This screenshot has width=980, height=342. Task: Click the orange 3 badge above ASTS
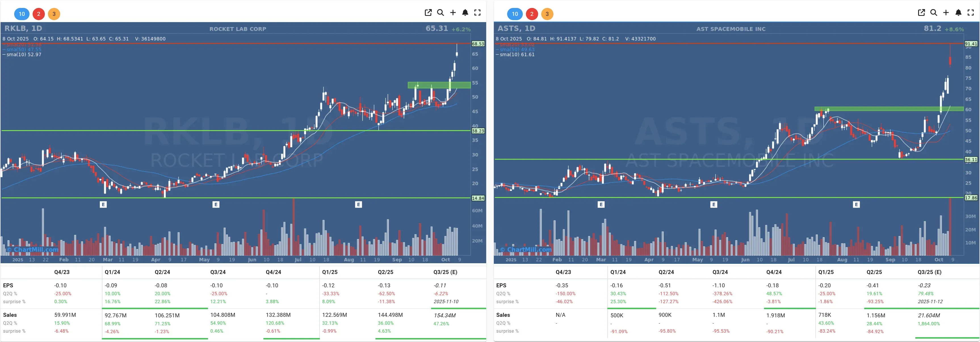(x=547, y=14)
